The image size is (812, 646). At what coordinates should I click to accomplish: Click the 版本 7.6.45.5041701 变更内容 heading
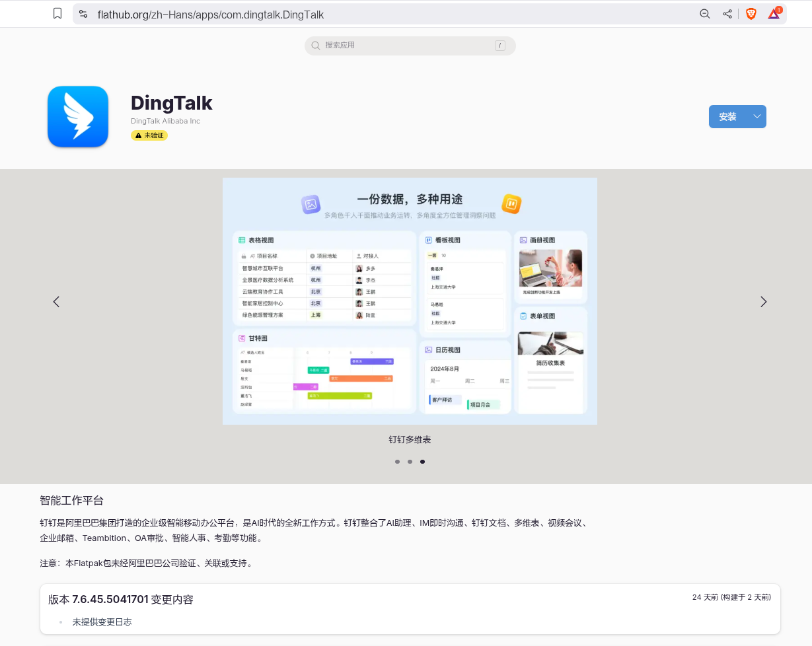point(121,600)
